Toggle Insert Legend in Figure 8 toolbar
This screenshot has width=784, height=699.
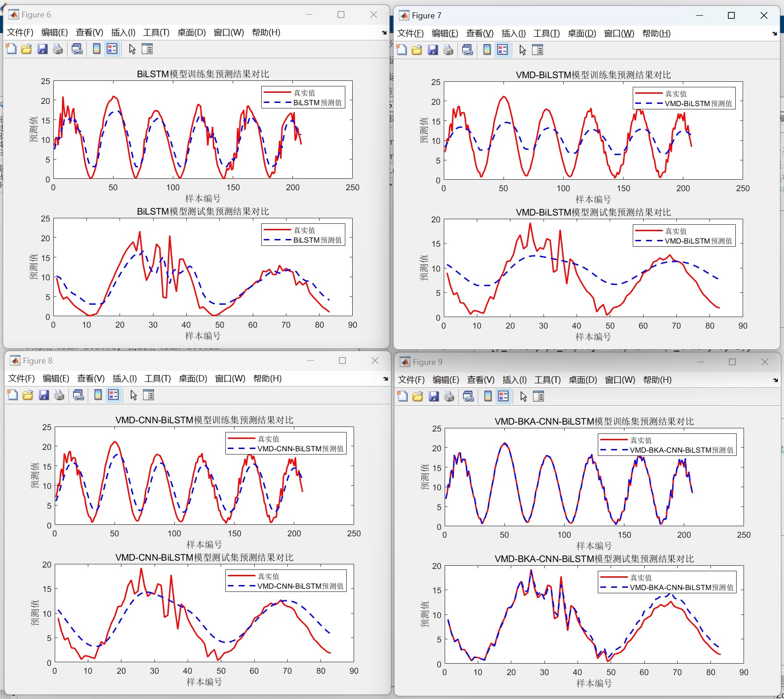(114, 395)
